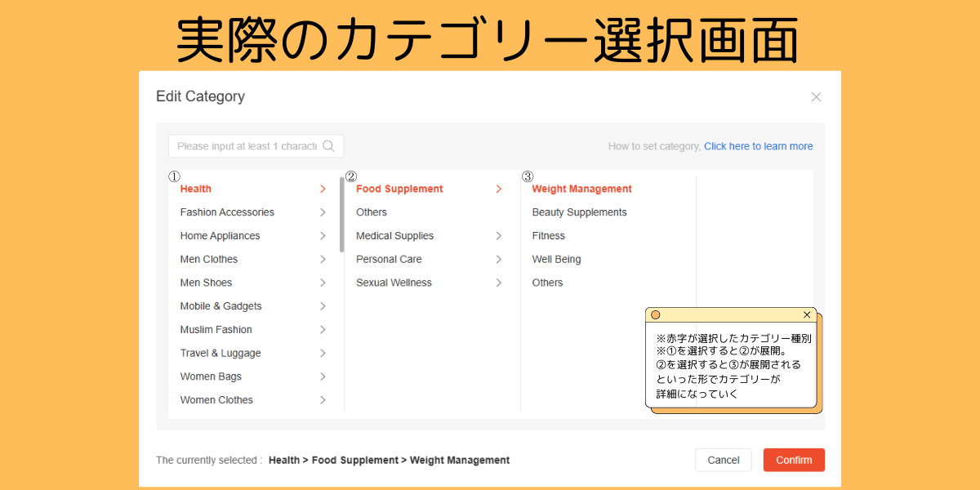Expand Travel & Luggage chevron
This screenshot has height=490, width=980.
[323, 354]
